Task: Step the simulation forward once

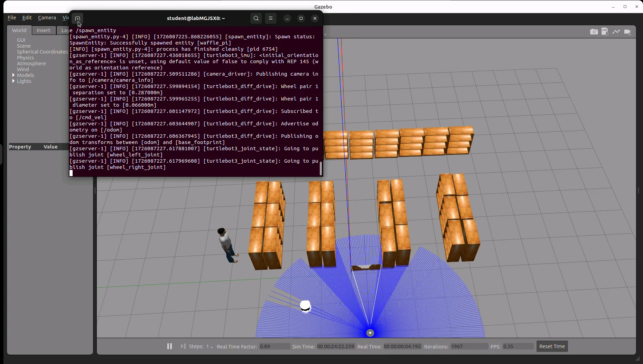Action: [183, 346]
